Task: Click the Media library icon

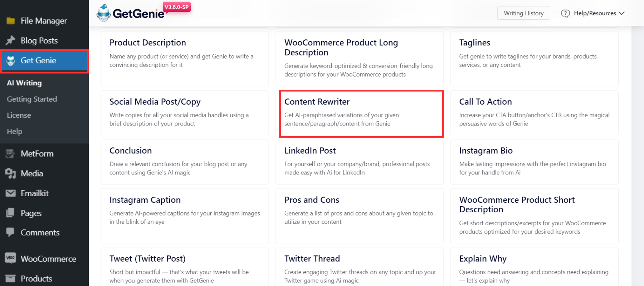Action: [11, 173]
